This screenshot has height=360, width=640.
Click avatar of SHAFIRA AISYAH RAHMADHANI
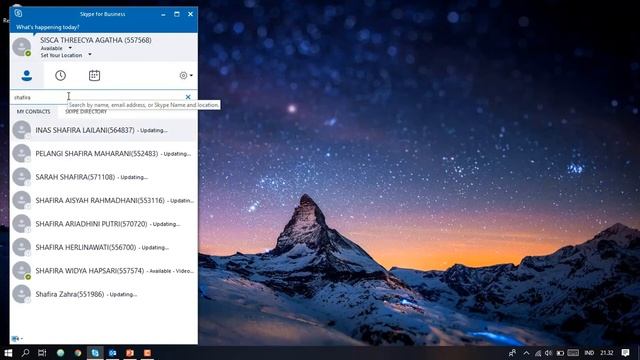click(22, 200)
